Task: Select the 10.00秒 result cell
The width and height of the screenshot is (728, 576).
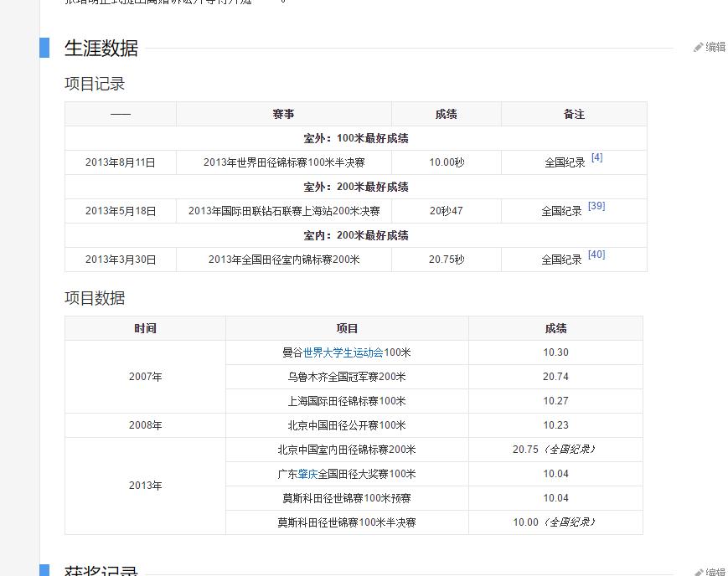Action: (x=446, y=162)
